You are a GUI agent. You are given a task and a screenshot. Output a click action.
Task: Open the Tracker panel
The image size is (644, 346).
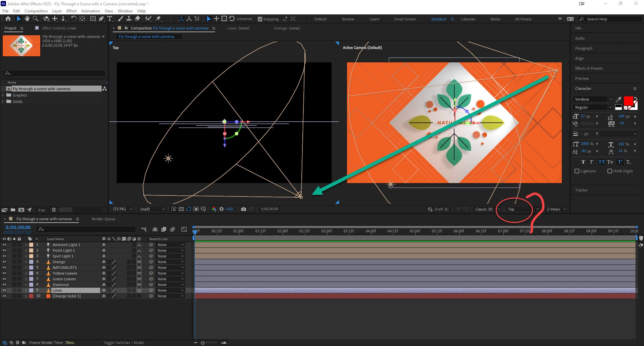[581, 190]
